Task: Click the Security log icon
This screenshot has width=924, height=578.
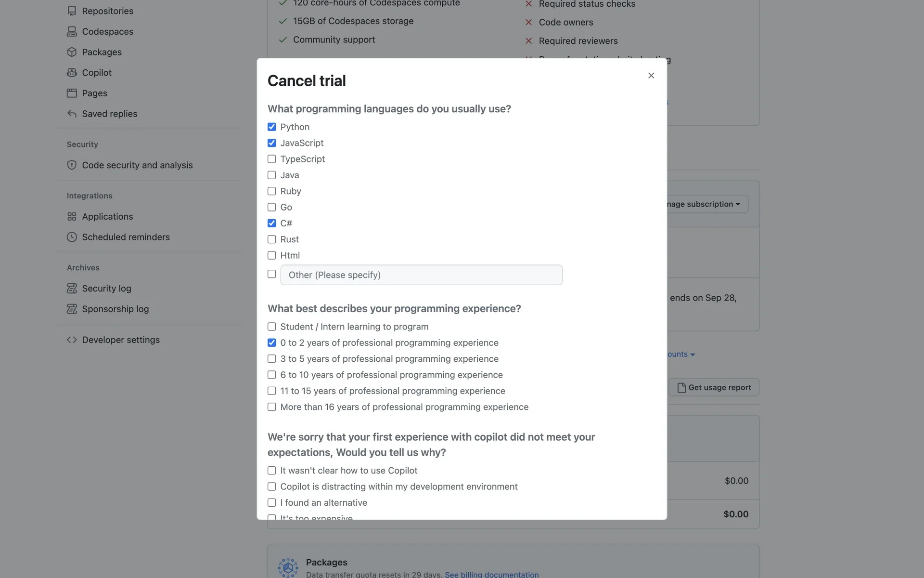Action: (x=72, y=289)
